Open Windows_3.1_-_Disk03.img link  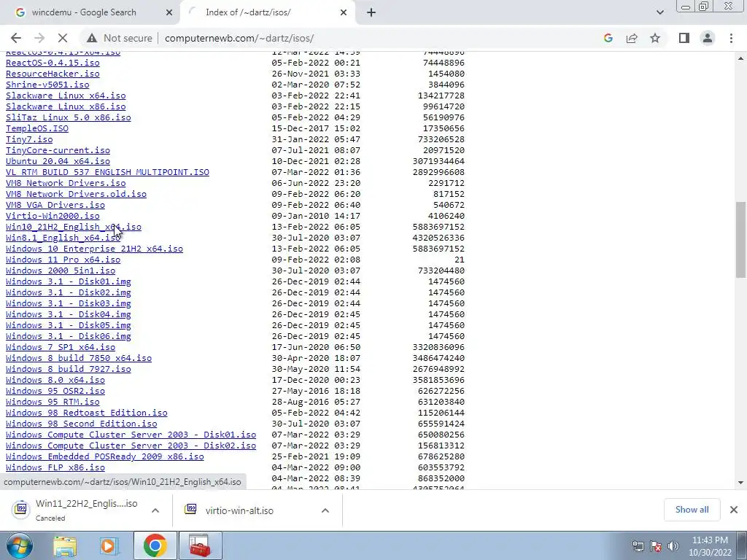tap(69, 304)
